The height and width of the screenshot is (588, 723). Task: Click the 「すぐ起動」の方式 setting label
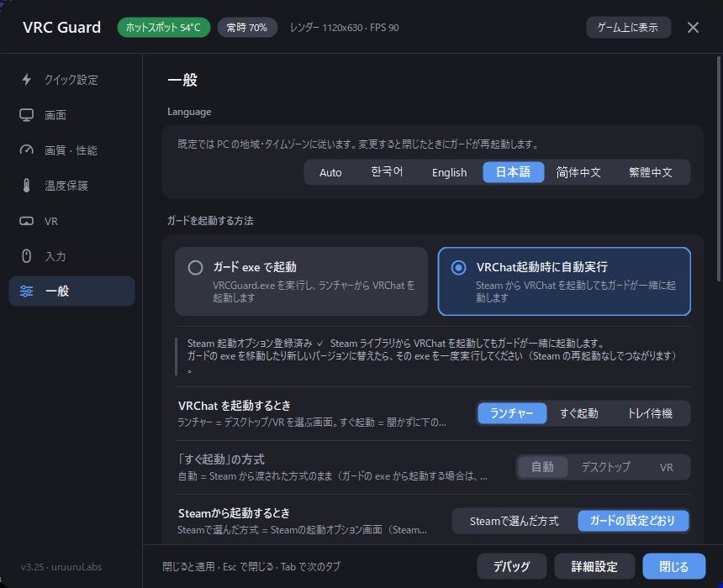pyautogui.click(x=221, y=459)
